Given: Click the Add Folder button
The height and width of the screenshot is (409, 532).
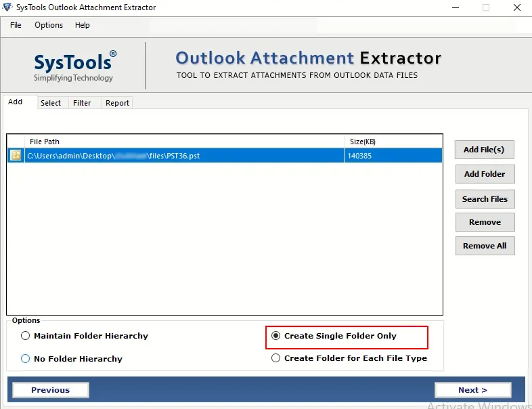Looking at the screenshot, I should click(485, 174).
